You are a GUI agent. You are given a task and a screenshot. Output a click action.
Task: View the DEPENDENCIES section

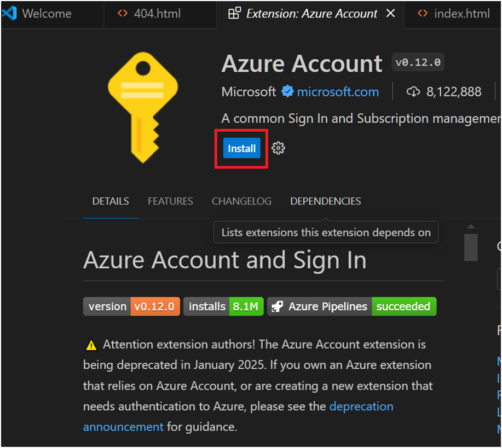point(325,201)
